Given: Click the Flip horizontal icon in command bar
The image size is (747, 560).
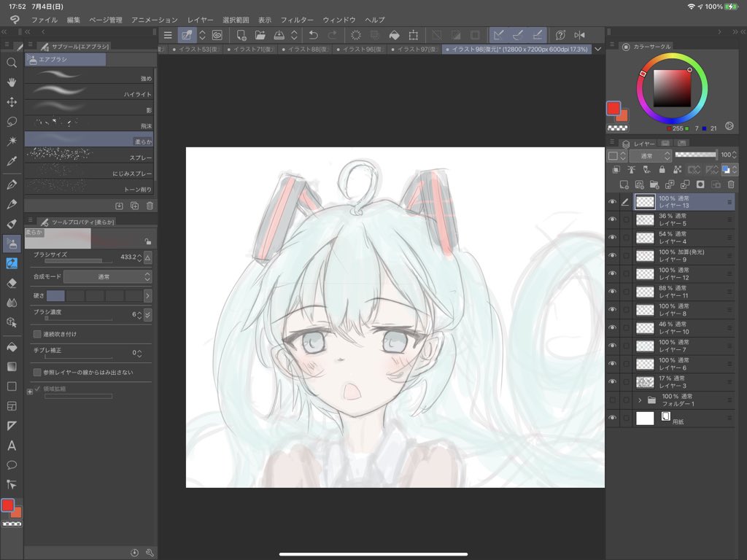Looking at the screenshot, I should point(579,35).
